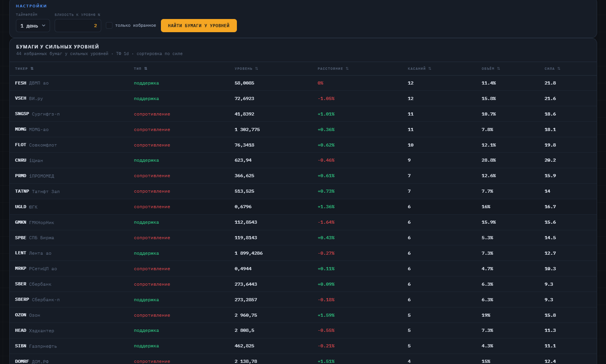Viewport: 606px width, 364px height.
Task: Open the SPBE СПБ Биржа ticker
Action: (x=35, y=238)
